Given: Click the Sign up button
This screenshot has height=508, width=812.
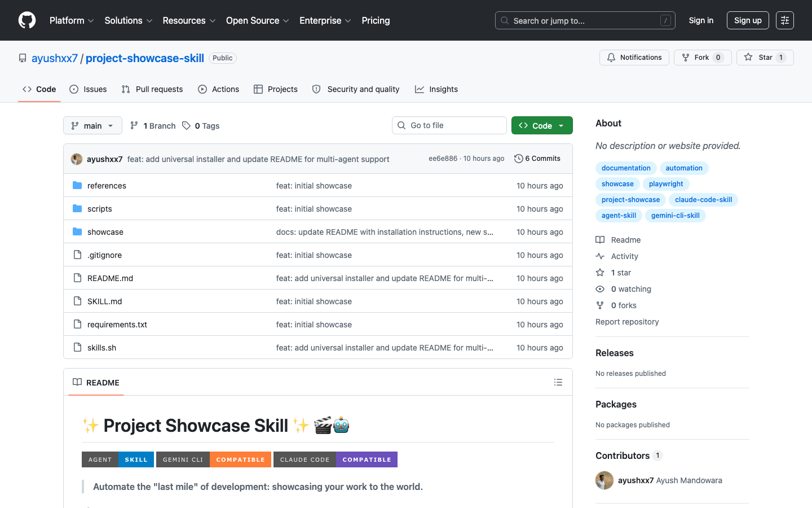Looking at the screenshot, I should point(748,20).
